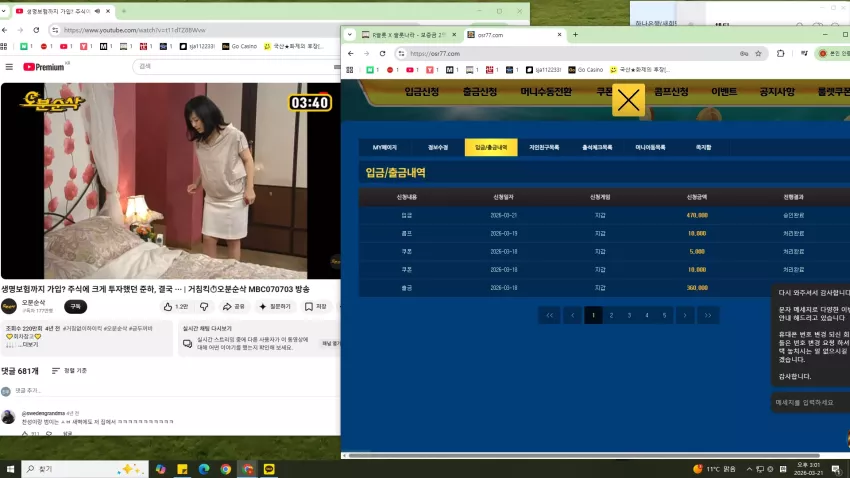Image resolution: width=850 pixels, height=478 pixels.
Task: Open live chat replay chat-bubble icon
Action: pyautogui.click(x=187, y=344)
